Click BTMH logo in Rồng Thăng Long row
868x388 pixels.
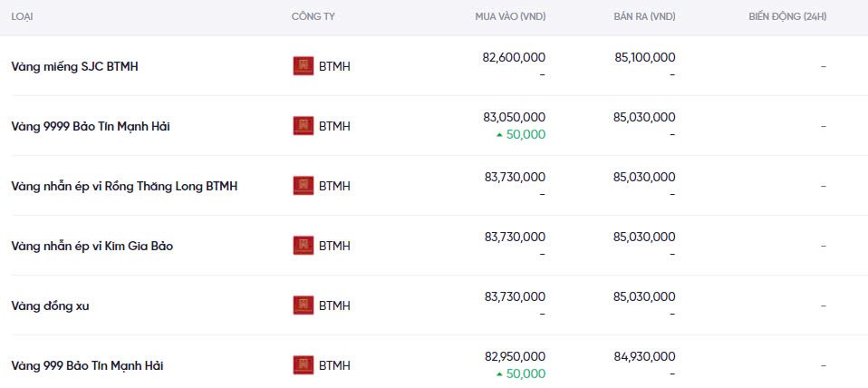pyautogui.click(x=304, y=186)
